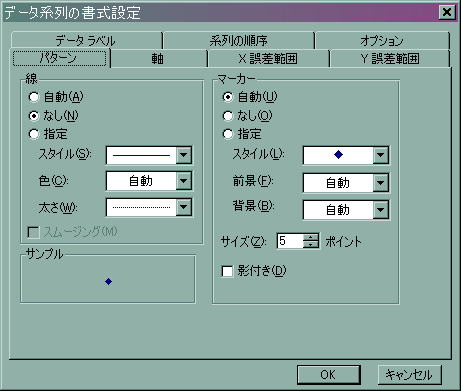Expand line 色(C) dropdown

[x=184, y=181]
